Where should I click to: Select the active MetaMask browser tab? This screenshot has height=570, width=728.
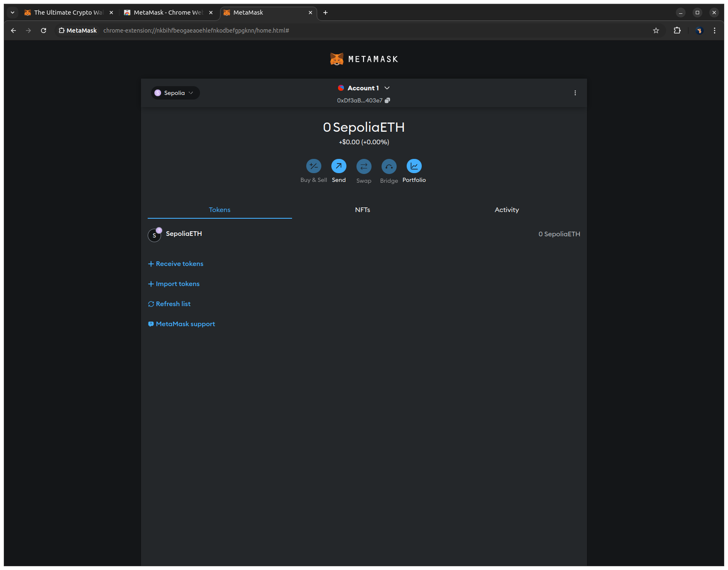[268, 13]
